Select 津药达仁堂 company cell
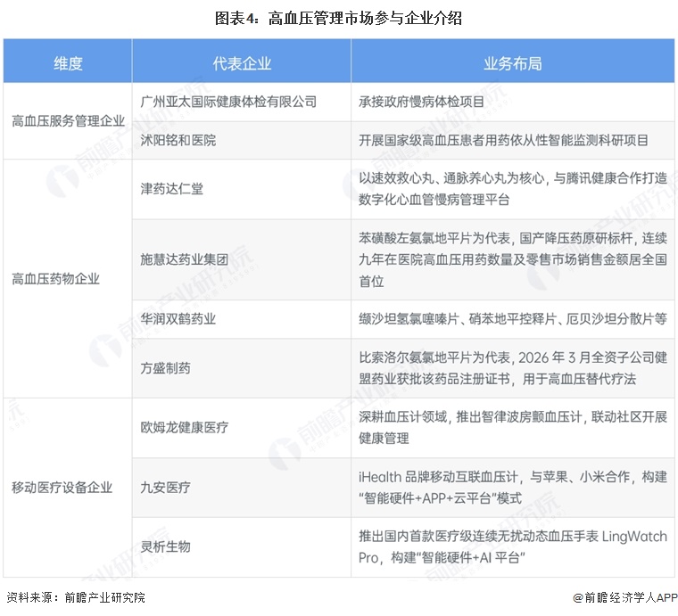The height and width of the screenshot is (616, 678). 242,189
